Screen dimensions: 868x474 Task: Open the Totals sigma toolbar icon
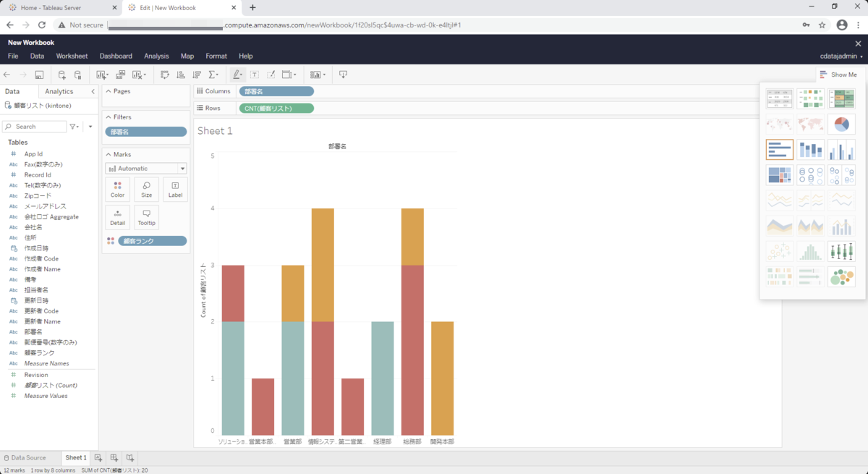point(214,75)
